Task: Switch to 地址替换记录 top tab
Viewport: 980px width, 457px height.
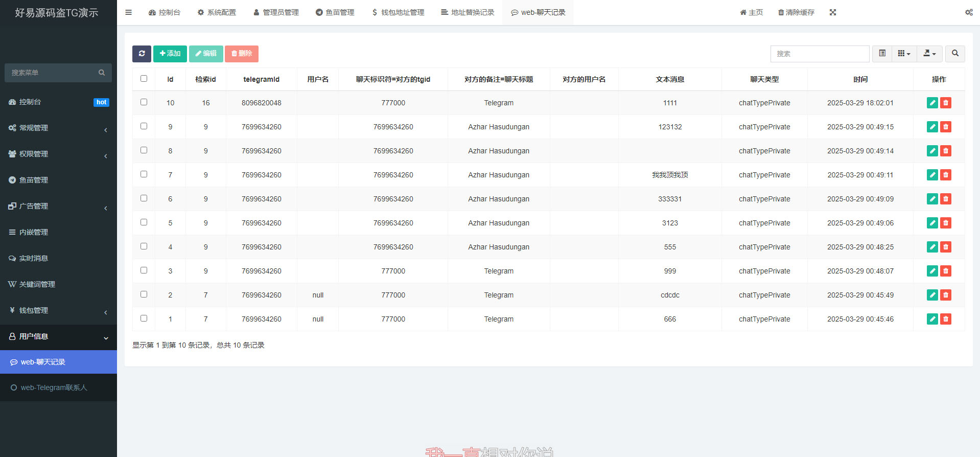Action: (x=468, y=12)
